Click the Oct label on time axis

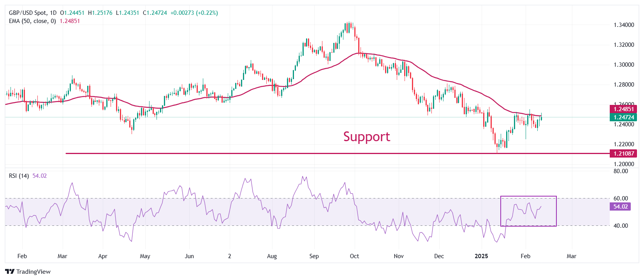(354, 256)
